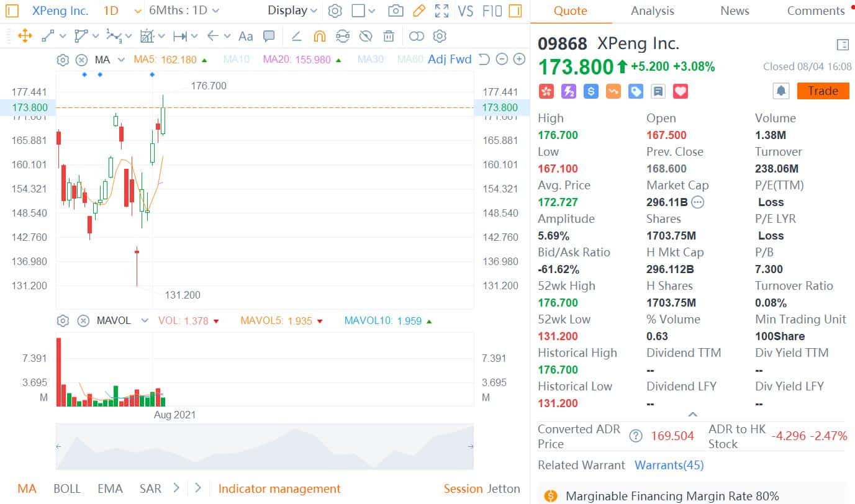Image resolution: width=855 pixels, height=504 pixels.
Task: Enable the magnet snap tool
Action: [x=320, y=37]
